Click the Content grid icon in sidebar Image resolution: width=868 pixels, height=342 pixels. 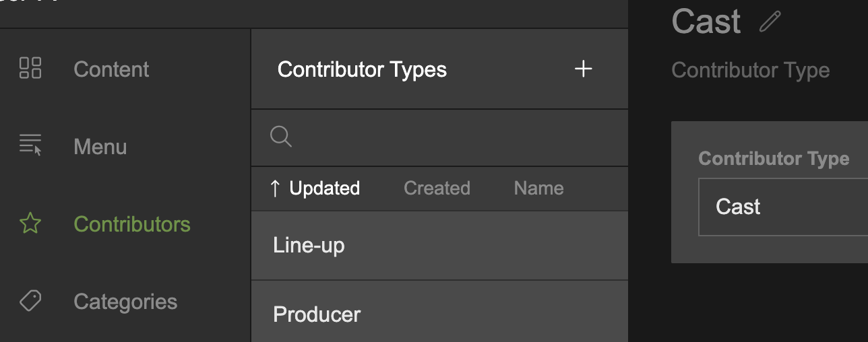pyautogui.click(x=30, y=69)
